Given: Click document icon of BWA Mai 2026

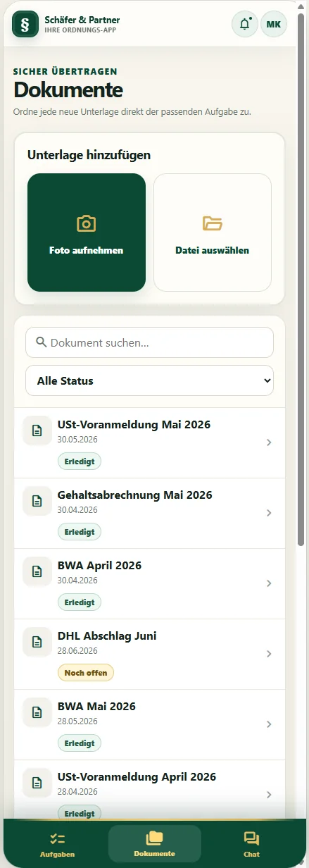Looking at the screenshot, I should pyautogui.click(x=37, y=712).
